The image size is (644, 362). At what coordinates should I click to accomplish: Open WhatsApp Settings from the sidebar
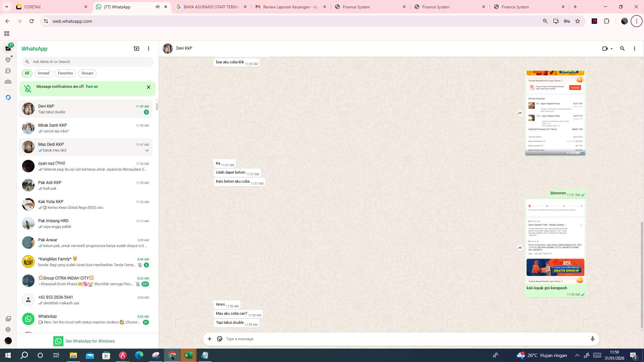[x=8, y=329]
